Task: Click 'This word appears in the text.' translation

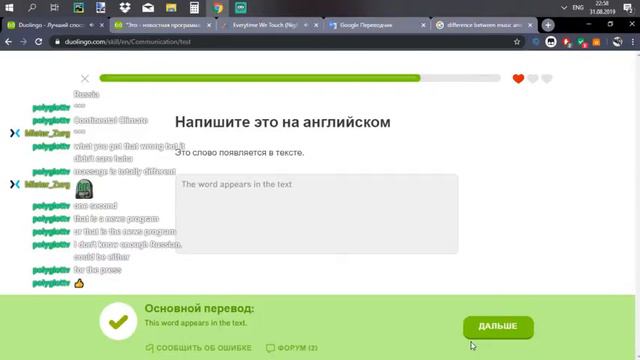Action: pyautogui.click(x=196, y=323)
